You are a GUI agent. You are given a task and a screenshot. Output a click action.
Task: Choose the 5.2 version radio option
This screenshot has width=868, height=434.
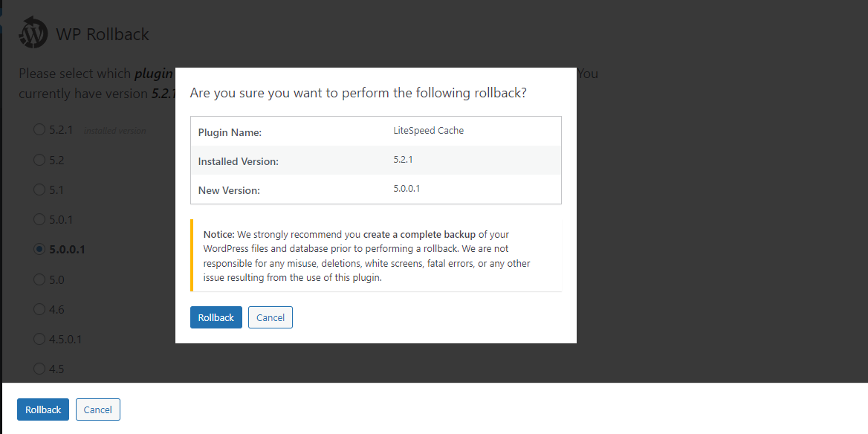39,160
